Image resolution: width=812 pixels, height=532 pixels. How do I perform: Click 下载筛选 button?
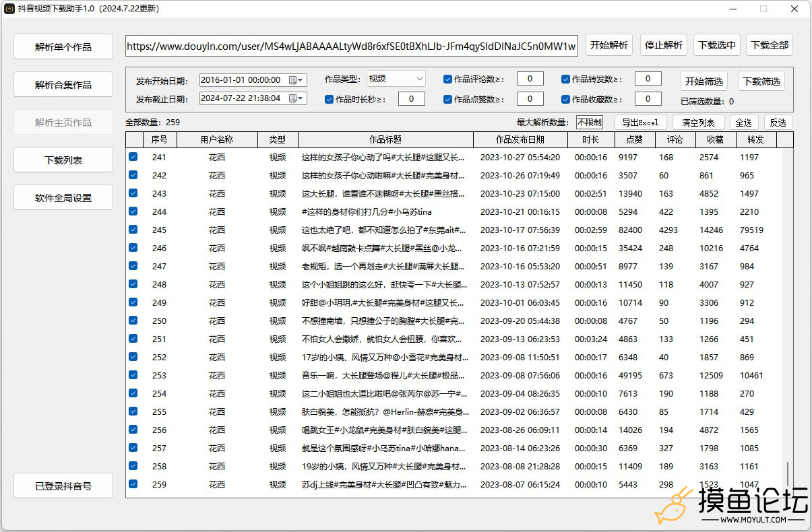pos(761,81)
